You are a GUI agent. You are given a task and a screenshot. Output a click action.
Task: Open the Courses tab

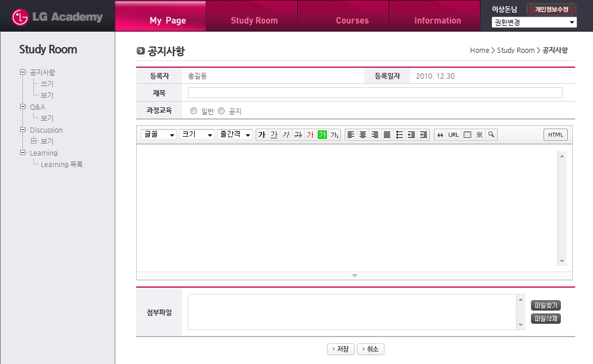click(x=352, y=21)
